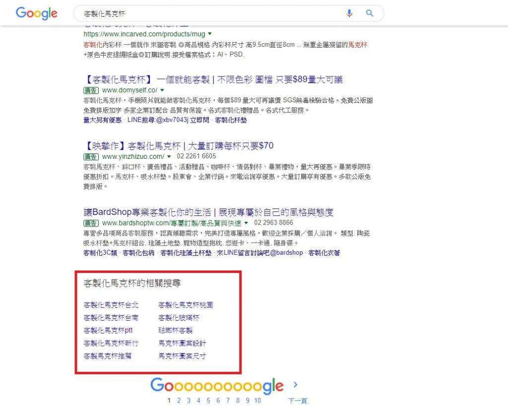Select related search 客製化馬克杯桃園

186,305
